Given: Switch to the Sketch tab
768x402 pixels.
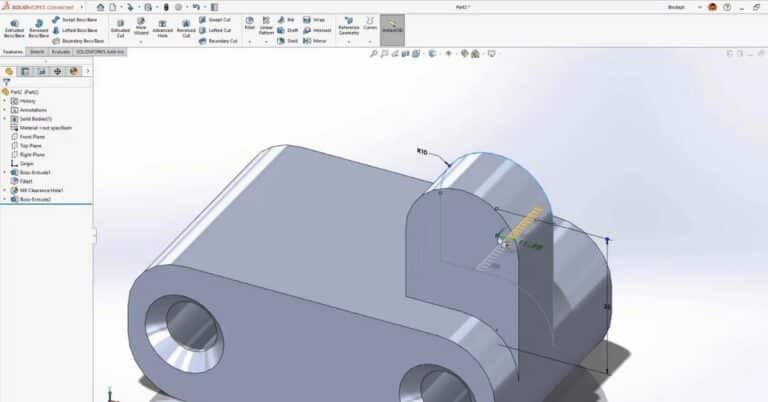Looking at the screenshot, I should tap(37, 51).
